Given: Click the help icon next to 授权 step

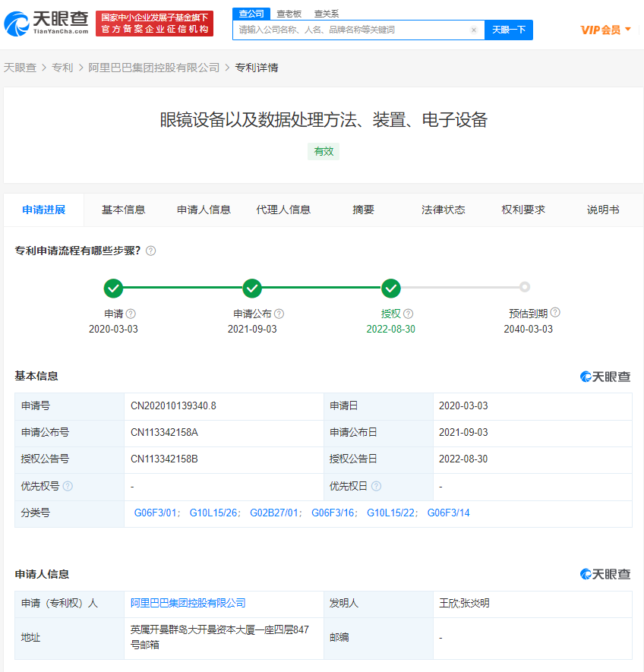Looking at the screenshot, I should (x=409, y=314).
